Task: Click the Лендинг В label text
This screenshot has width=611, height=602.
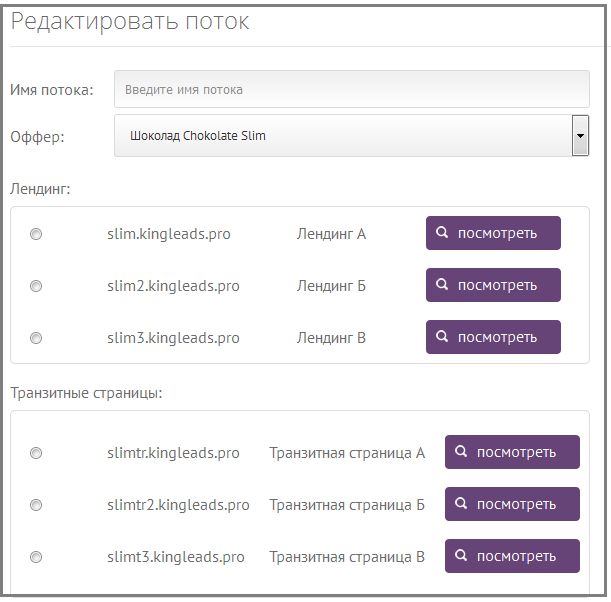Action: (331, 338)
